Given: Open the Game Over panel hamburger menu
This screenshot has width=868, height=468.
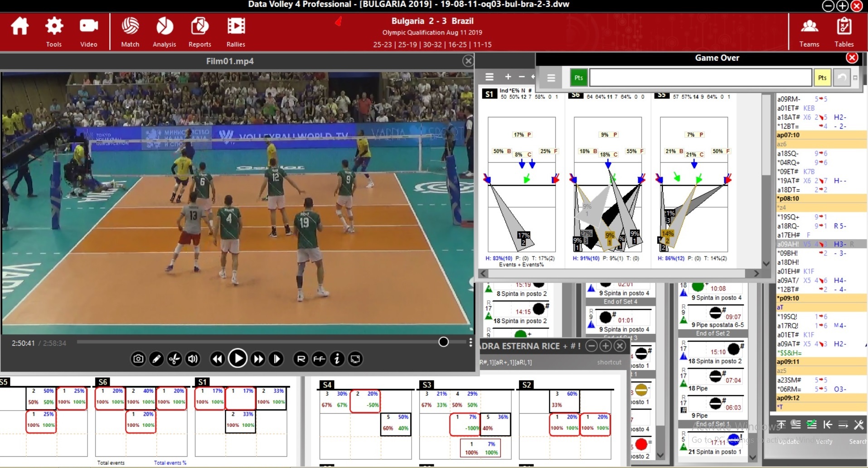Looking at the screenshot, I should point(551,78).
